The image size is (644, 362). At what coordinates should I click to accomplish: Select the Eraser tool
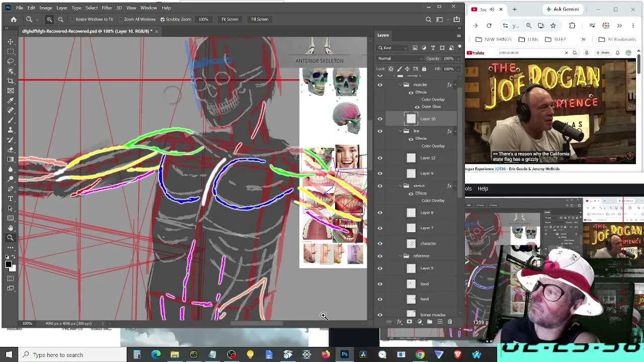point(11,149)
